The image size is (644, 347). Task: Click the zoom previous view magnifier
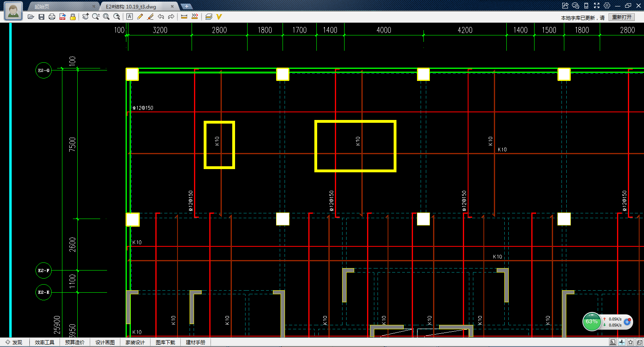(x=117, y=17)
